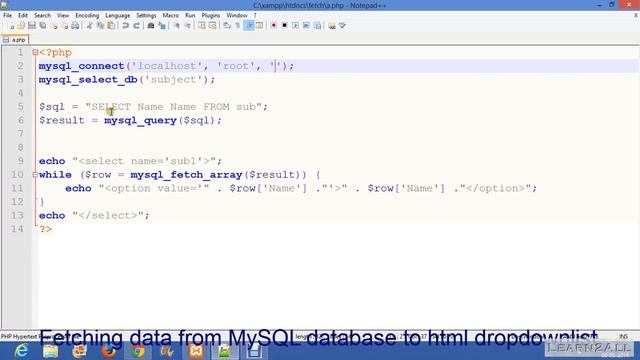Open the Language menu
640x360 pixels.
(x=118, y=15)
